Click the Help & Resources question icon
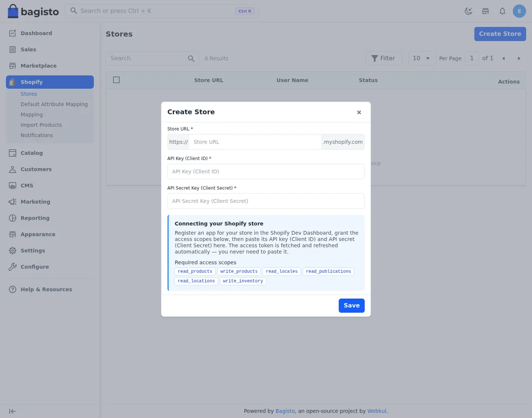Screen dimensions: 532x418 [x=12, y=289]
